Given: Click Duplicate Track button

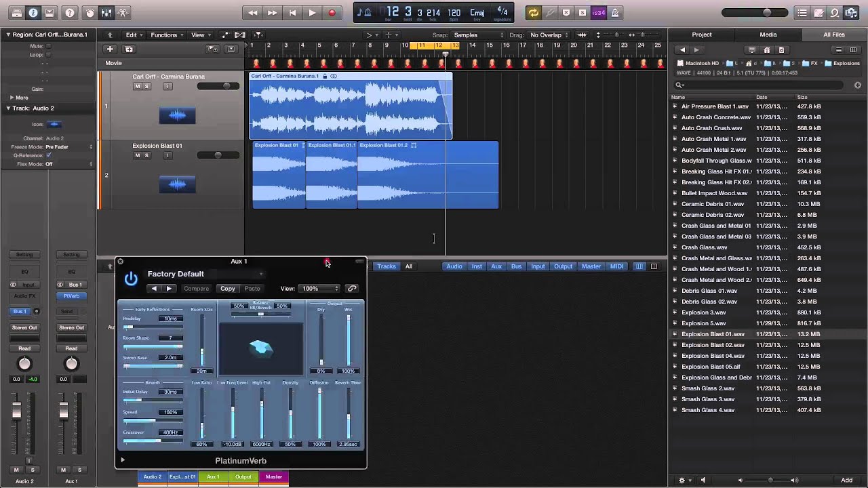Looking at the screenshot, I should [129, 49].
